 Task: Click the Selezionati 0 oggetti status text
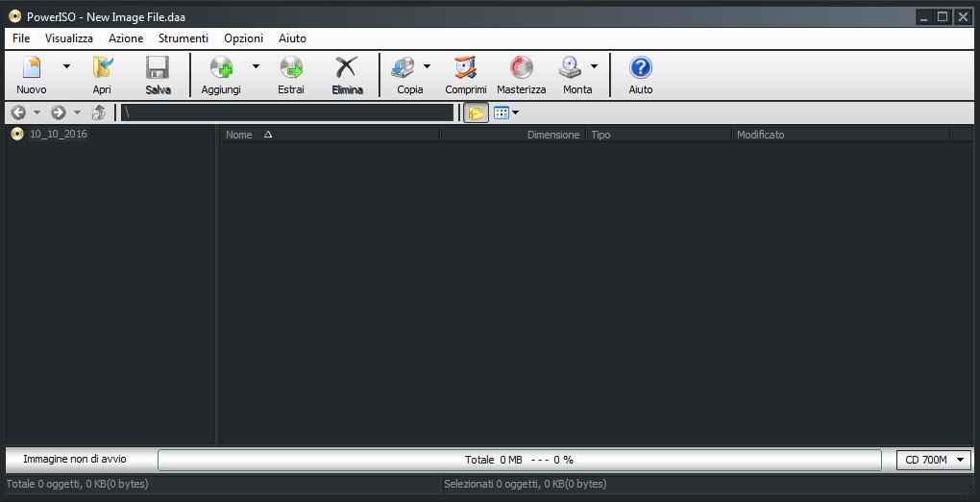click(525, 484)
